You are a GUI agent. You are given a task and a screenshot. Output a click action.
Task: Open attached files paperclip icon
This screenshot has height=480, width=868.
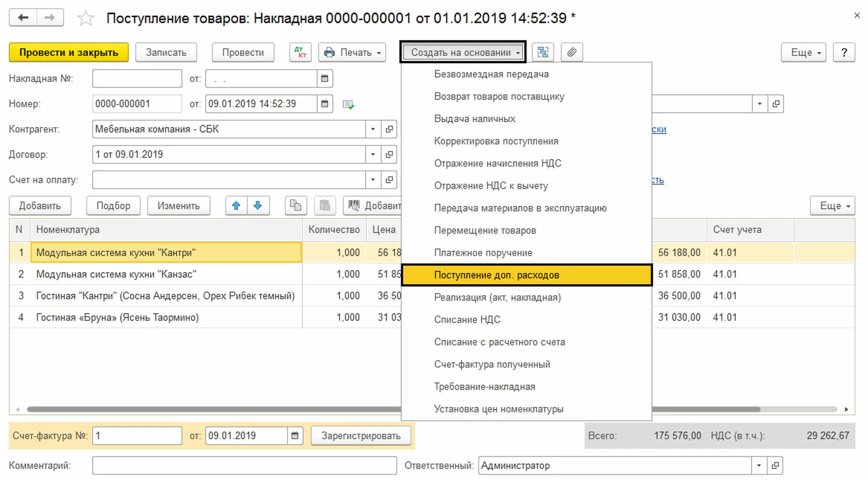572,52
